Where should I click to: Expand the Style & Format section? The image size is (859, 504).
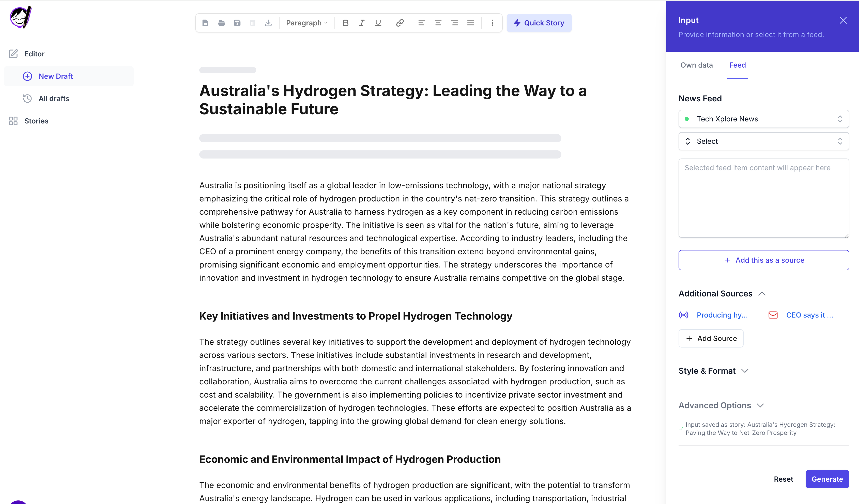[x=713, y=371]
